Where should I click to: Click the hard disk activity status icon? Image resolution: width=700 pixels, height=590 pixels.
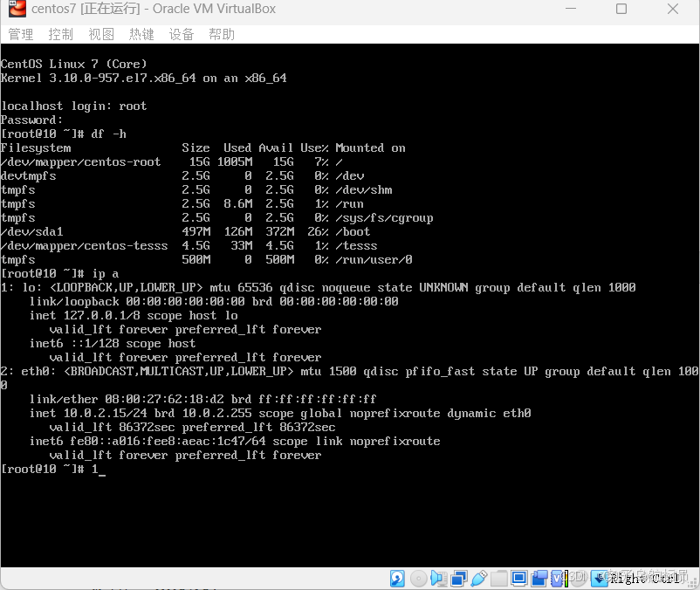click(397, 579)
